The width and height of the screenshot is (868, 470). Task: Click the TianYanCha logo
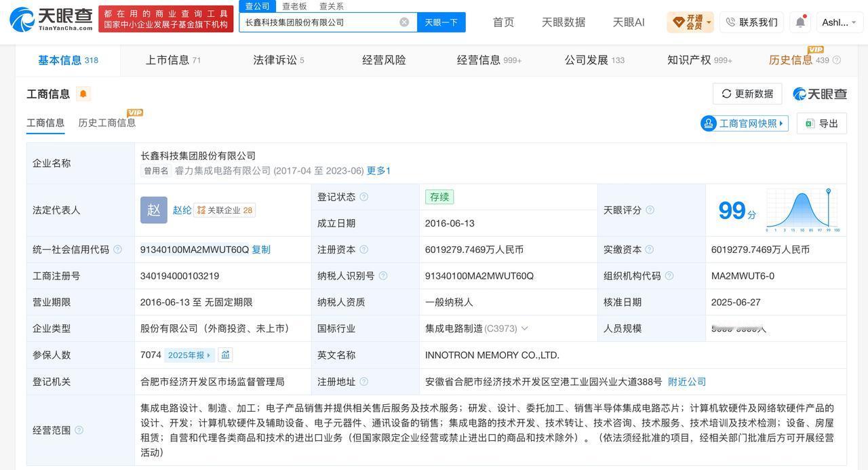52,19
